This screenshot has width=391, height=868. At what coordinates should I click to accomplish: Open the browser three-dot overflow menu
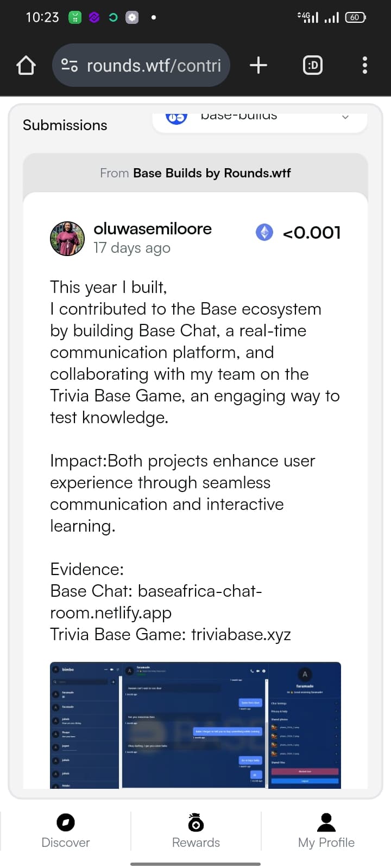[x=364, y=65]
